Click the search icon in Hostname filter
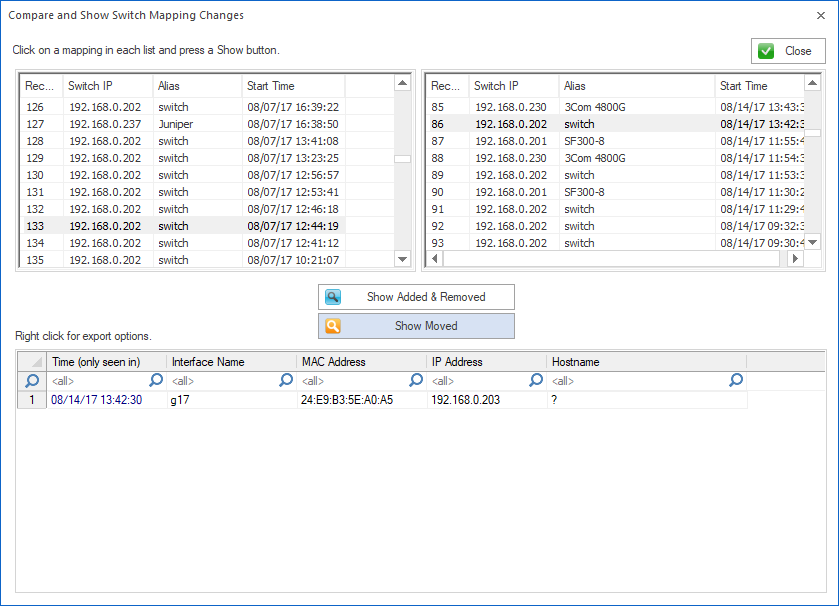The image size is (839, 606). 735,380
